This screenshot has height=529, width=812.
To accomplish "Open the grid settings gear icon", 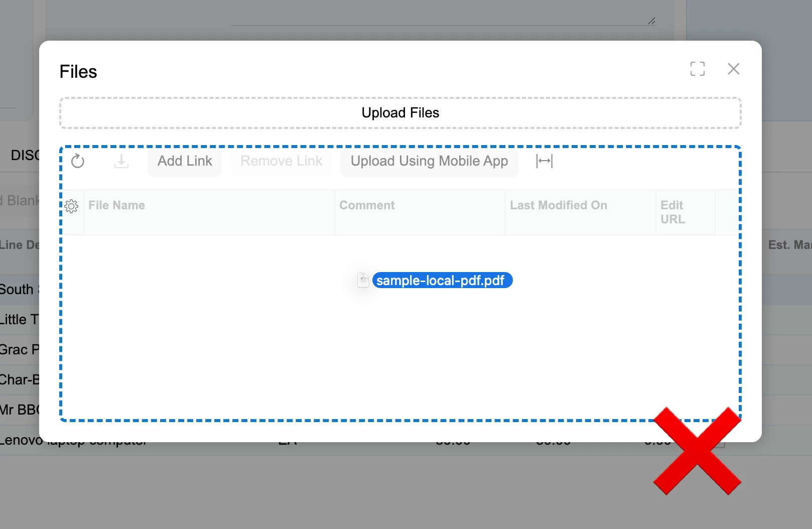I will (x=71, y=206).
